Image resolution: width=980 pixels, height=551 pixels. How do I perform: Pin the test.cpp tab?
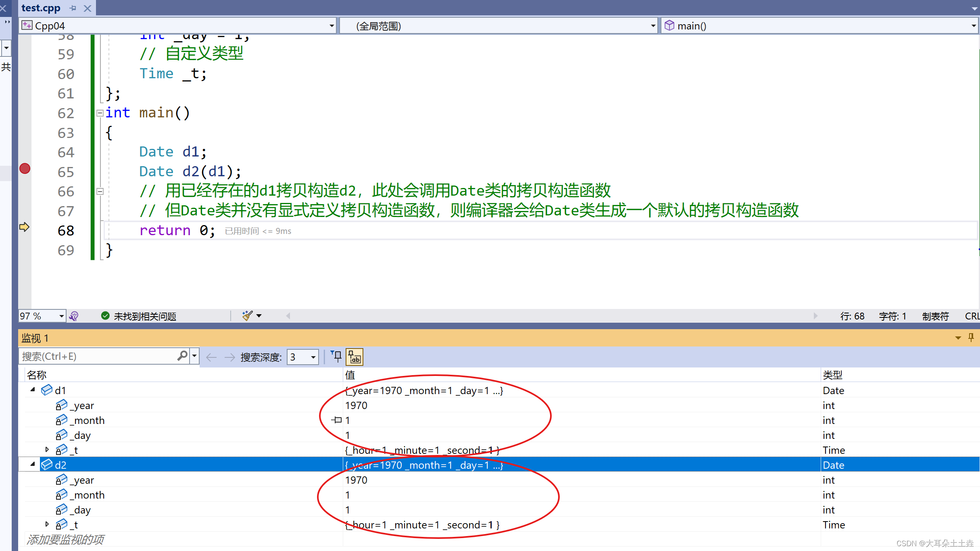[x=73, y=8]
